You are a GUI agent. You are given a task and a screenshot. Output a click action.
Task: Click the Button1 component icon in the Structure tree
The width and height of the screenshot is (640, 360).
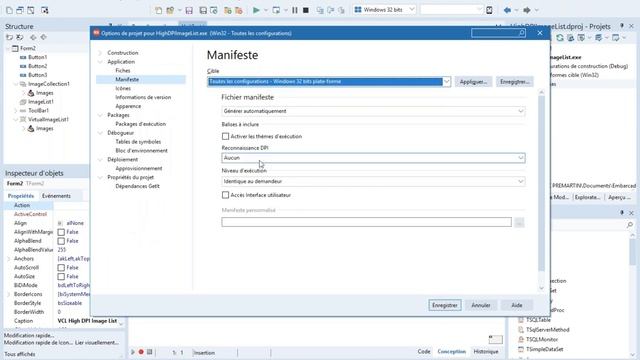point(23,57)
